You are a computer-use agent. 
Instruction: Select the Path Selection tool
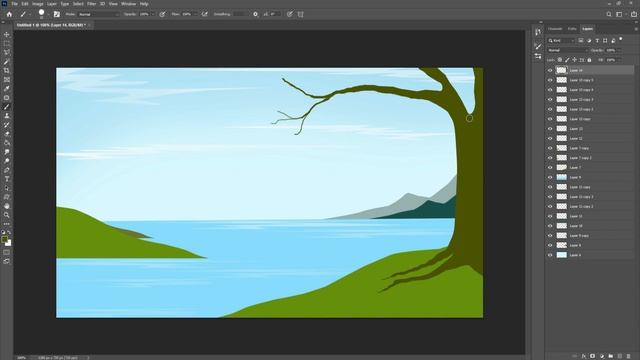(x=7, y=188)
